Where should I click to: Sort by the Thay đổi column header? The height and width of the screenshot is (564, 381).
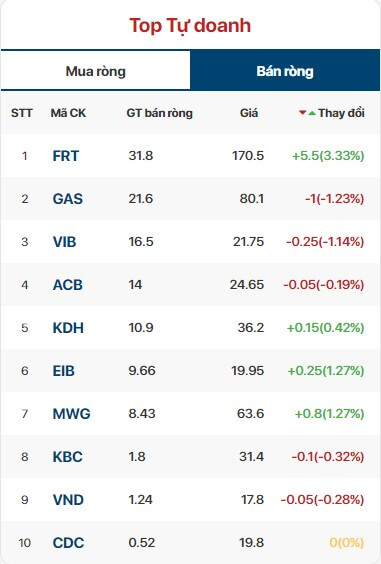[x=341, y=113]
